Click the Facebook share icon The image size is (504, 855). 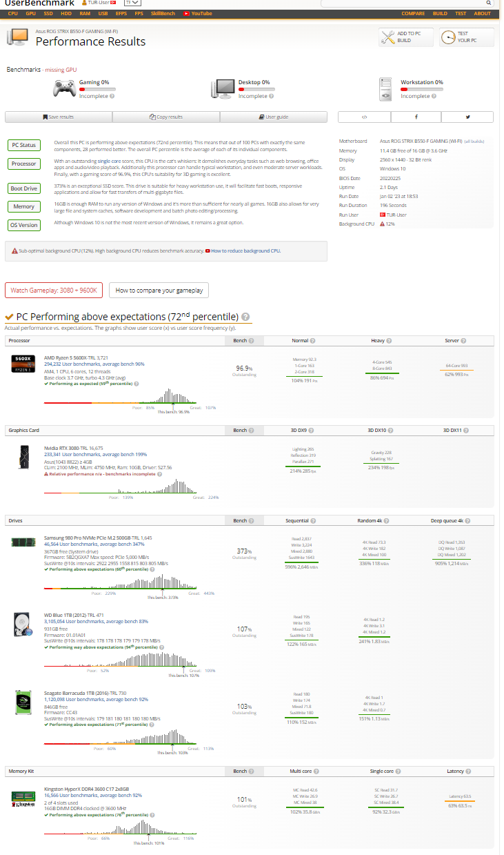pyautogui.click(x=416, y=117)
